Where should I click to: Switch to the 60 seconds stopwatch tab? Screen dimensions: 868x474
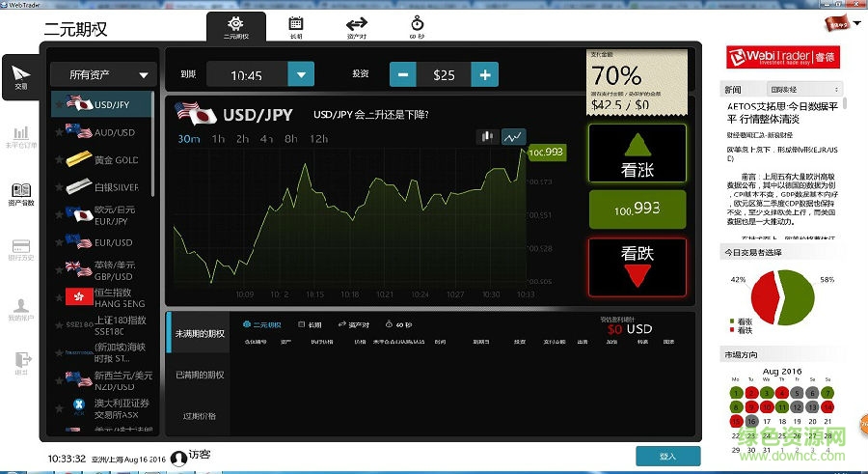(x=417, y=27)
